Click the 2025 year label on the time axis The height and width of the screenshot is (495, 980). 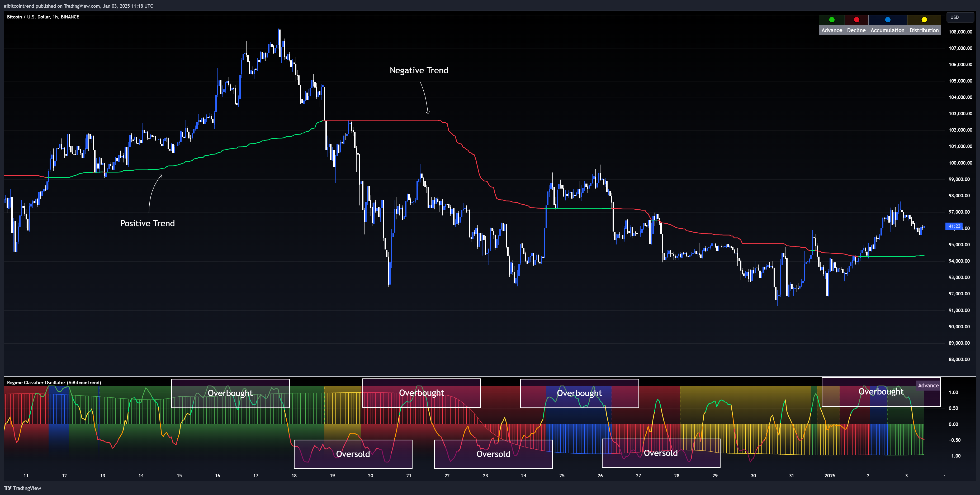pyautogui.click(x=830, y=475)
